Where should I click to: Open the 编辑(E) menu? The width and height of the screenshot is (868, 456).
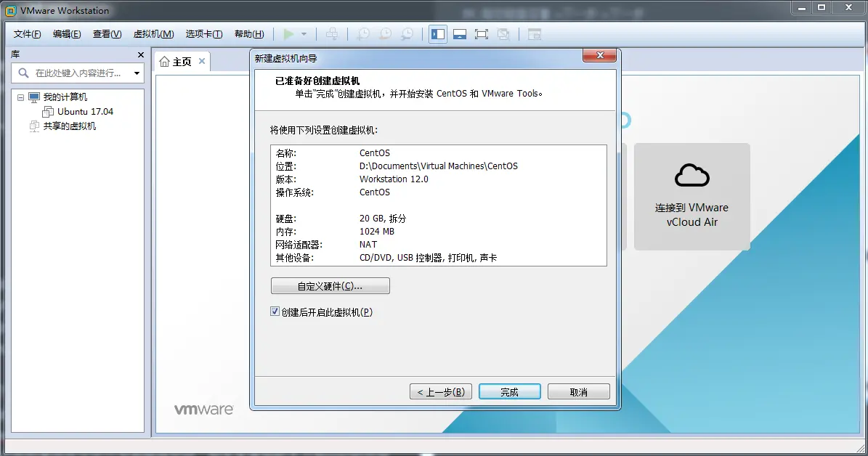(67, 34)
